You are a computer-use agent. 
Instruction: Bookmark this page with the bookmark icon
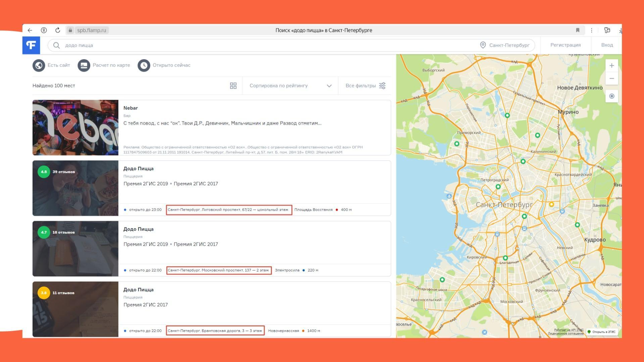[x=578, y=30]
